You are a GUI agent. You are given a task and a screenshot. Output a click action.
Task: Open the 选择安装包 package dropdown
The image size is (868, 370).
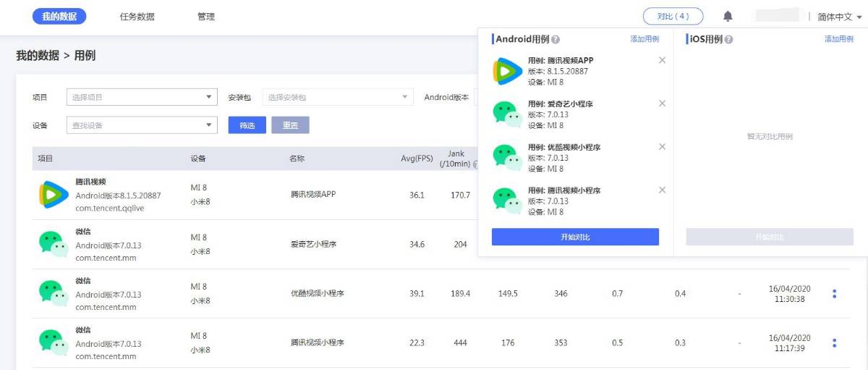coord(337,97)
